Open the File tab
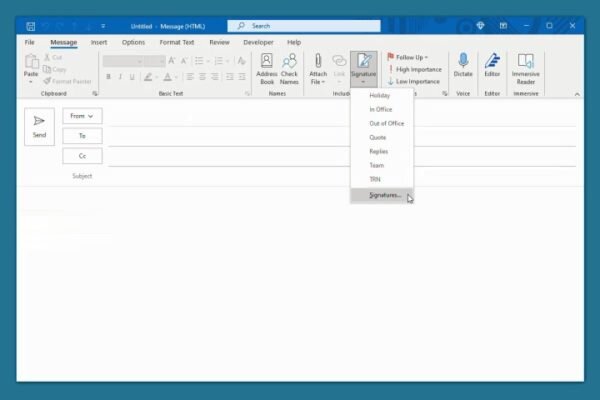Screen dimensions: 600x400 pyautogui.click(x=29, y=42)
